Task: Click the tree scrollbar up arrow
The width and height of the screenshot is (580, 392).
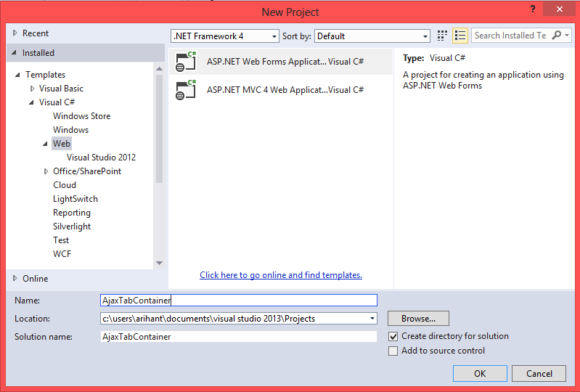Action: coord(160,69)
